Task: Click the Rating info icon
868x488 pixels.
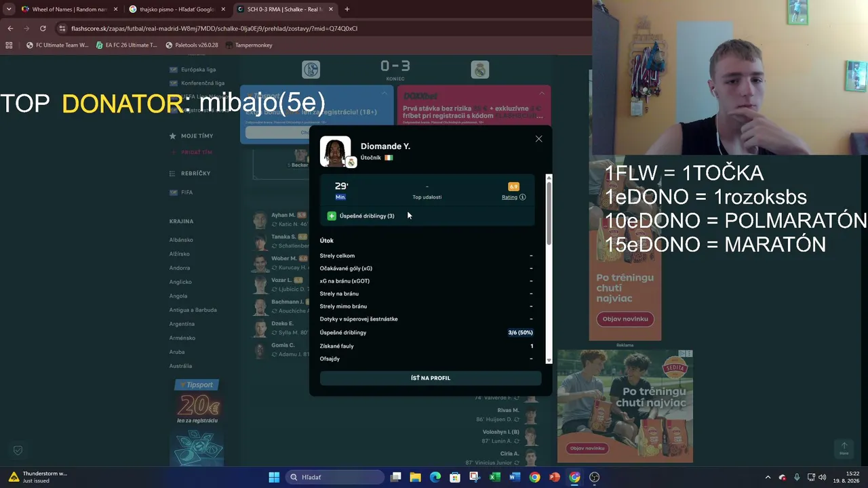Action: click(x=522, y=197)
